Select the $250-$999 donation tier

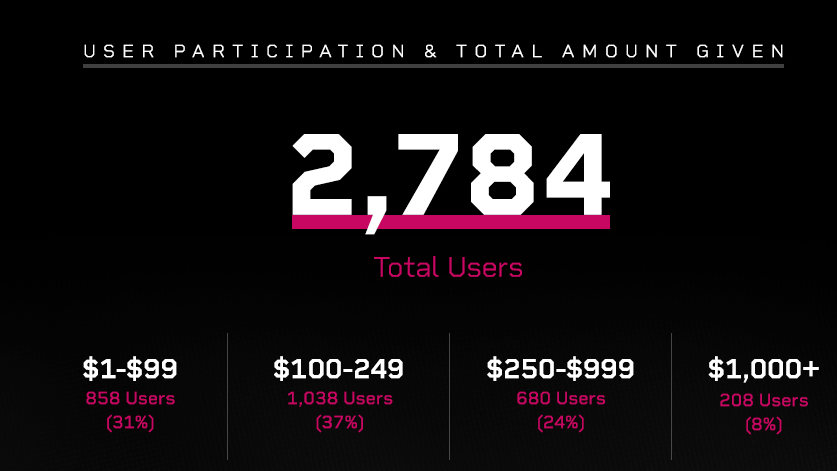pos(560,369)
